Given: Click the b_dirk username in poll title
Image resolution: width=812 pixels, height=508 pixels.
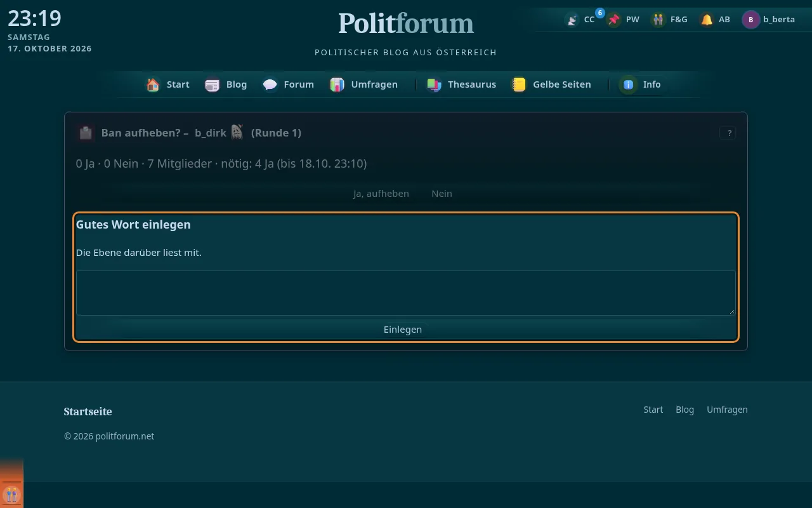Looking at the screenshot, I should [x=211, y=133].
